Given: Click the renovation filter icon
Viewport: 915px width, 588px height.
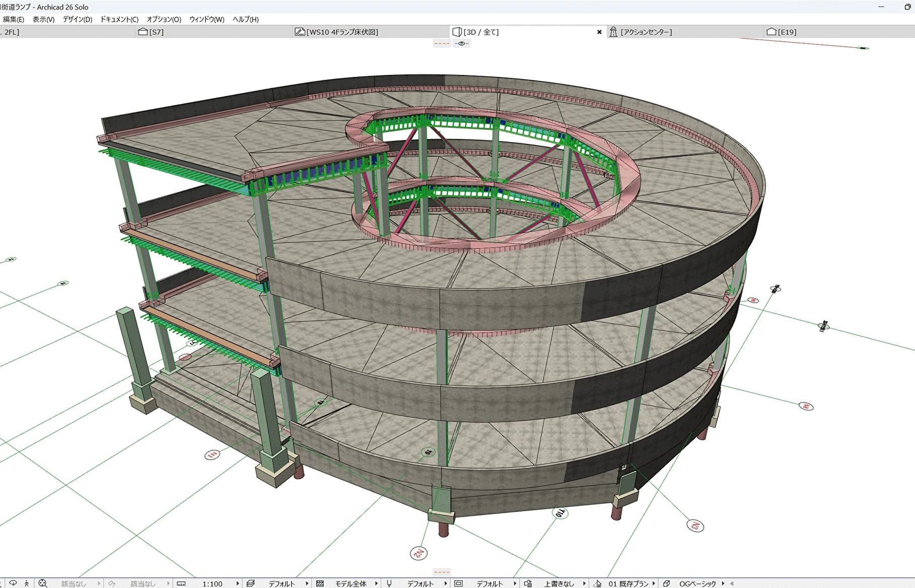Looking at the screenshot, I should 598,583.
